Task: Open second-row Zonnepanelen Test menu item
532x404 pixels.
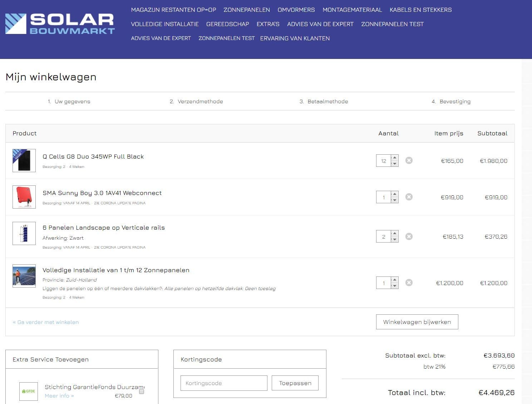Action: pos(393,24)
